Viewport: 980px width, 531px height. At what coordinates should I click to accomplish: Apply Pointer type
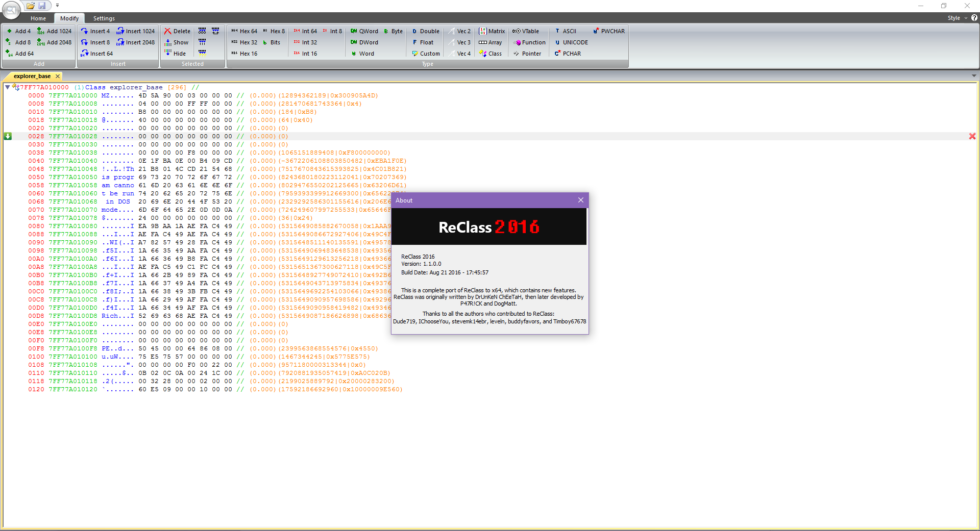527,54
